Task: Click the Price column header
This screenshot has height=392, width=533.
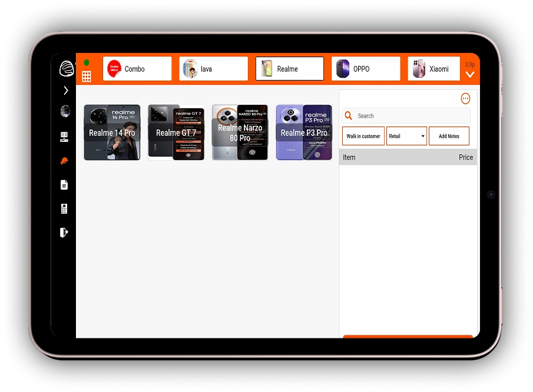Action: (466, 157)
